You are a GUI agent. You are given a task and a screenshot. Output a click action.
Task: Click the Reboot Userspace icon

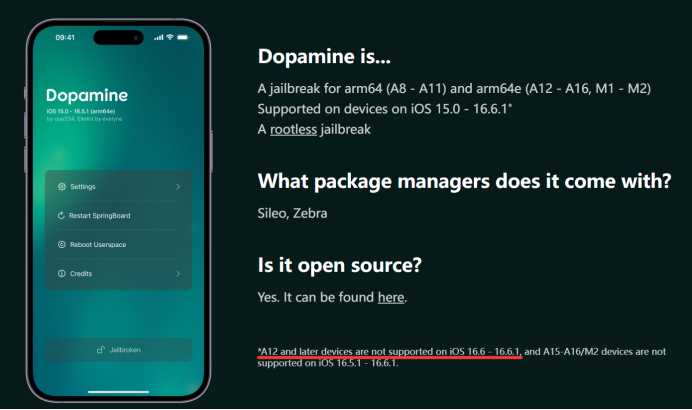coord(62,244)
